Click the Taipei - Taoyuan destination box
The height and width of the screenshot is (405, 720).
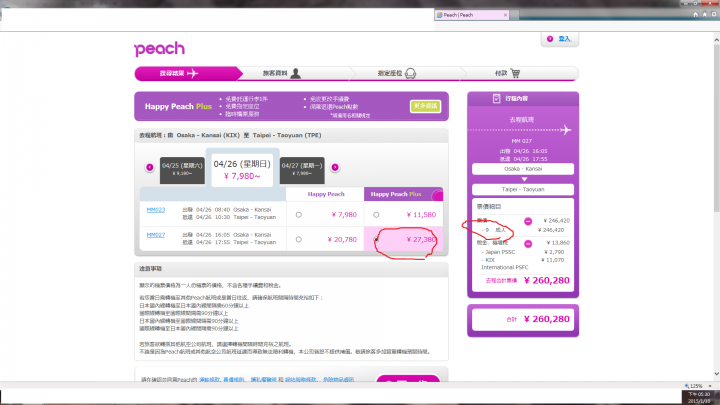pos(523,189)
